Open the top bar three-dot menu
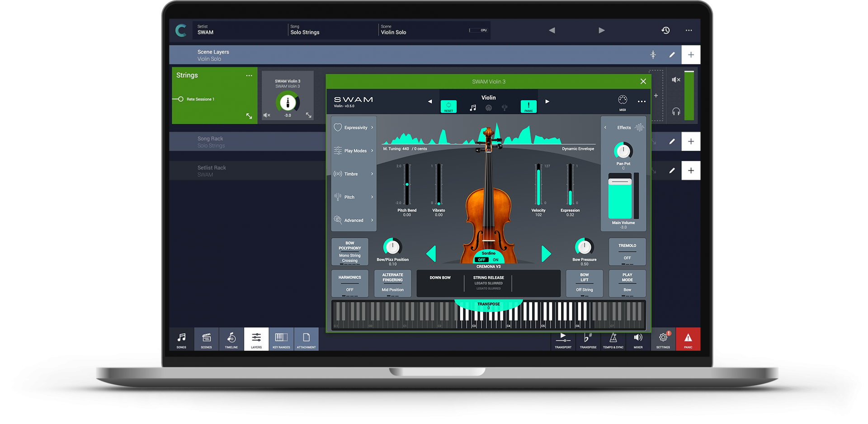Screen dimensions: 868x424 tap(689, 30)
